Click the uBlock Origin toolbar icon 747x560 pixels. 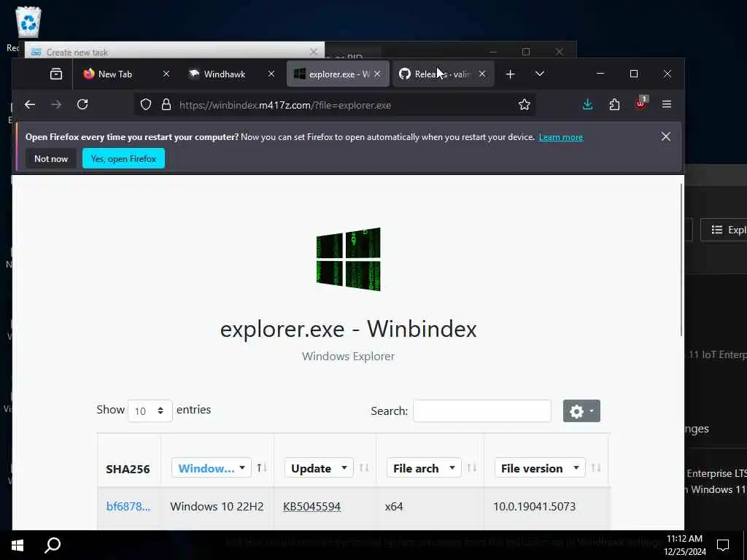coord(640,104)
